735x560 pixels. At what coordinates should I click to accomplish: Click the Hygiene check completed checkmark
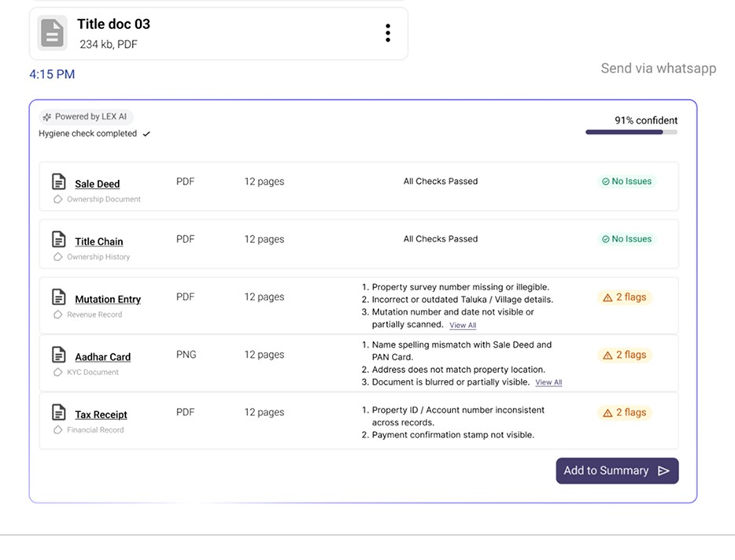146,134
